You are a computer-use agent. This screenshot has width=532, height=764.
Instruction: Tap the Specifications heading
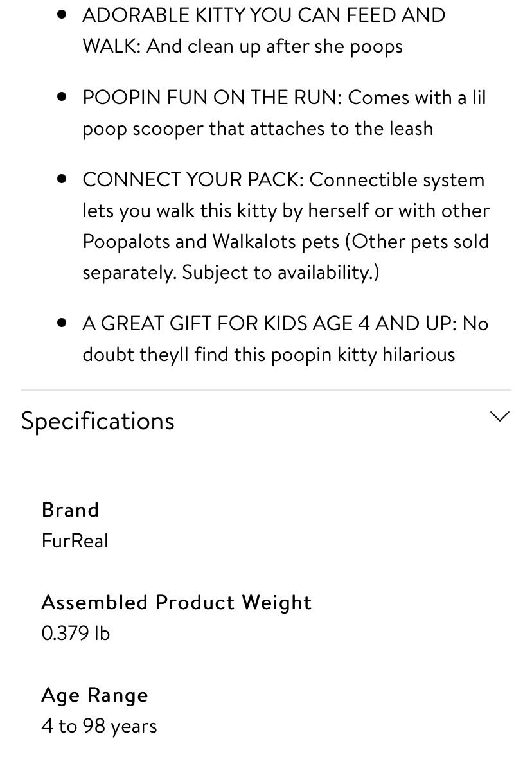click(98, 422)
